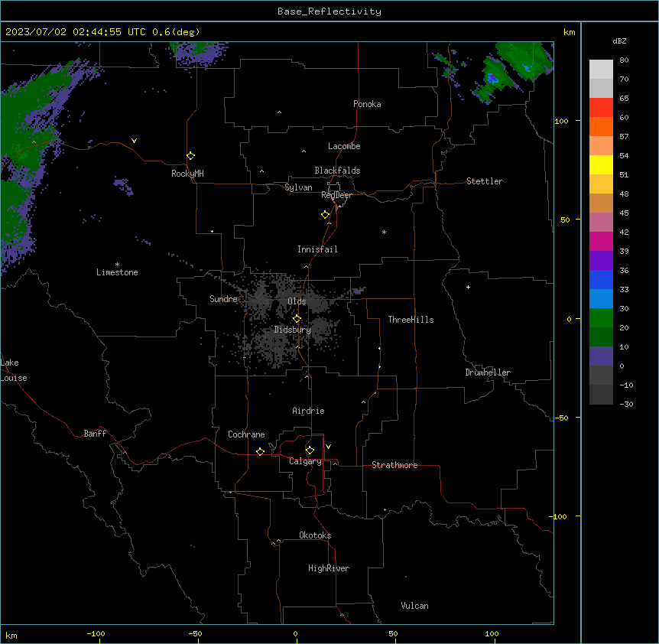Click the 54 dBZ yellow legend swatch
The height and width of the screenshot is (644, 659).
(601, 164)
